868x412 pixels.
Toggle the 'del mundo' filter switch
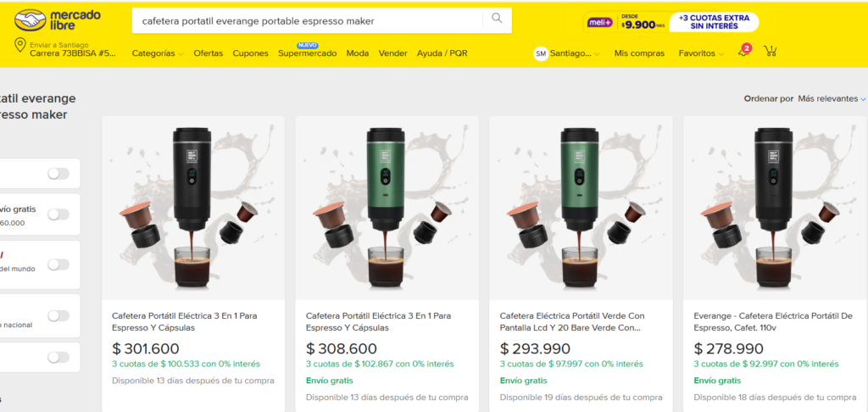click(x=58, y=264)
